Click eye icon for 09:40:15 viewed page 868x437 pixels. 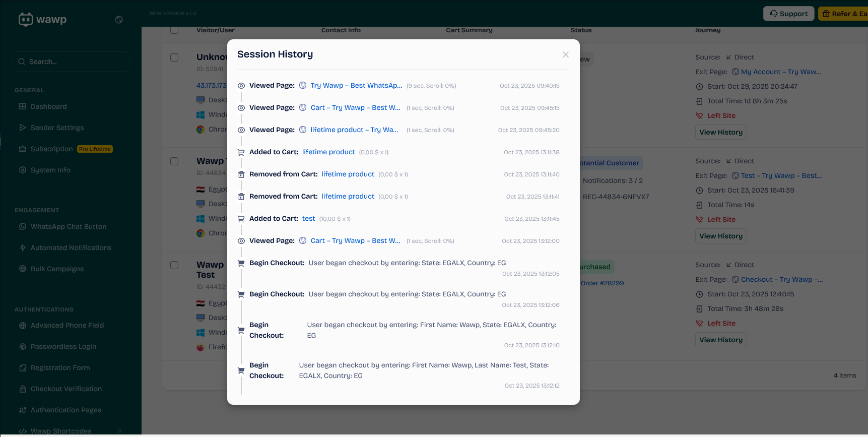pyautogui.click(x=241, y=86)
